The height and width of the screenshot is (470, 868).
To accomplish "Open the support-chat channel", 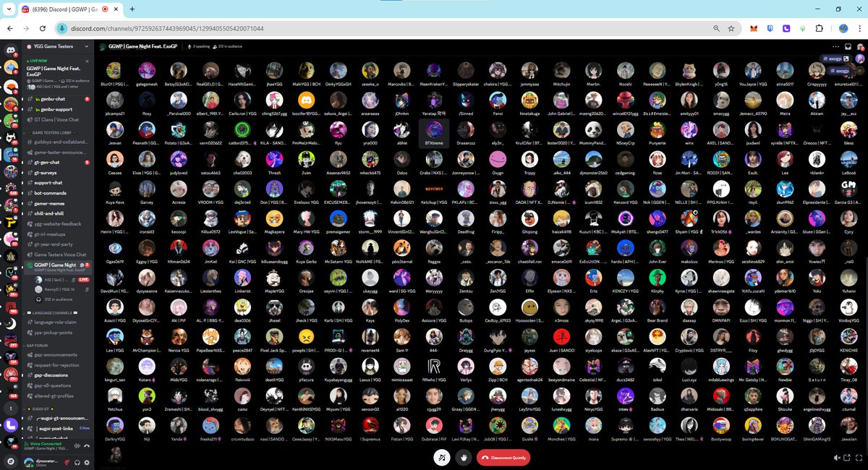I will (59, 183).
